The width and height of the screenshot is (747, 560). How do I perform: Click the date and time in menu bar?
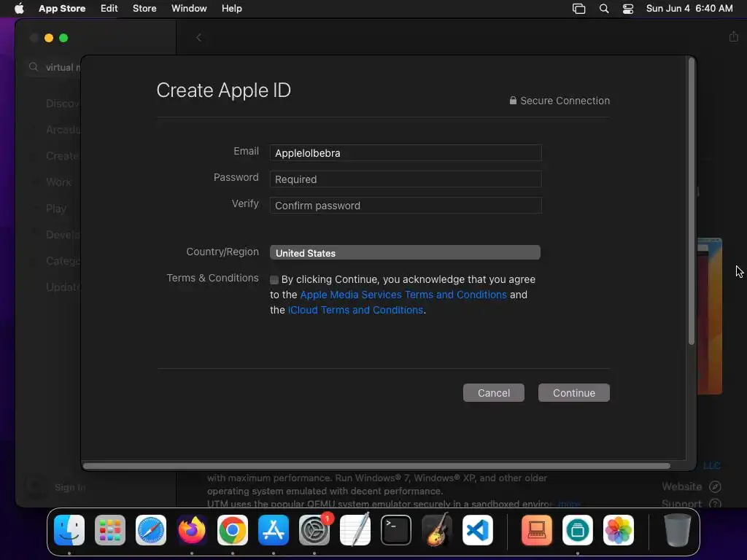click(689, 9)
